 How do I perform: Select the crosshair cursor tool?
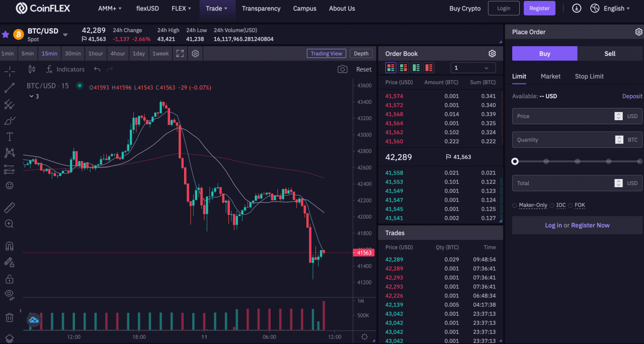[9, 71]
